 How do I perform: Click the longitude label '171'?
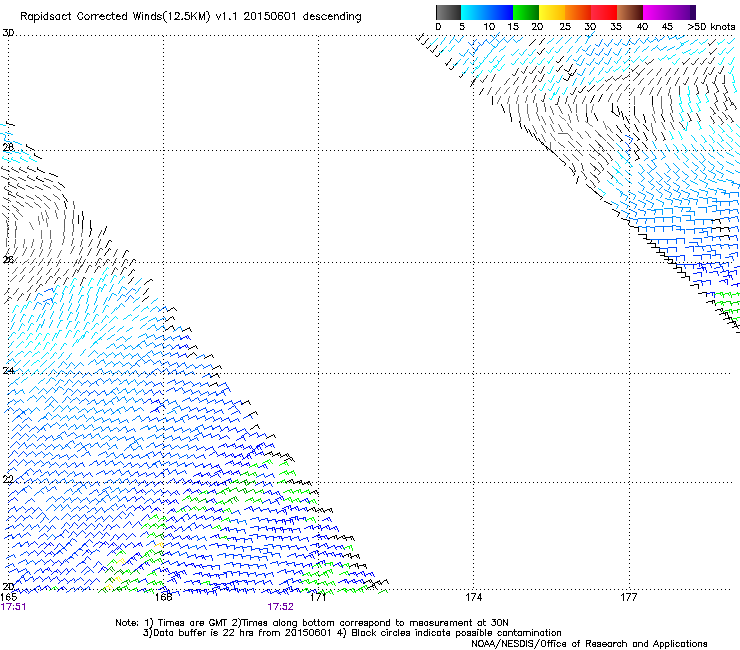pyautogui.click(x=318, y=597)
